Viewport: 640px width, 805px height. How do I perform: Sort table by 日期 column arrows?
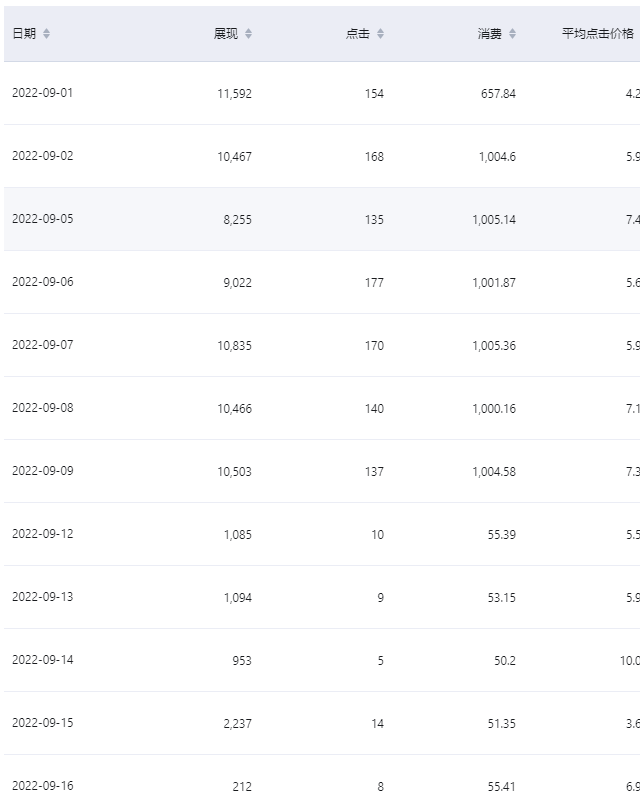coord(46,34)
